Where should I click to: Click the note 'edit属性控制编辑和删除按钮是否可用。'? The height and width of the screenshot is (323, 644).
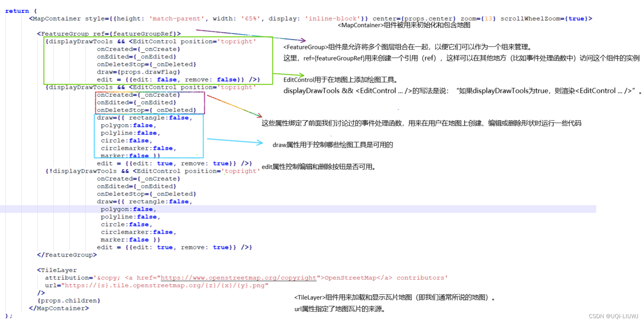319,167
